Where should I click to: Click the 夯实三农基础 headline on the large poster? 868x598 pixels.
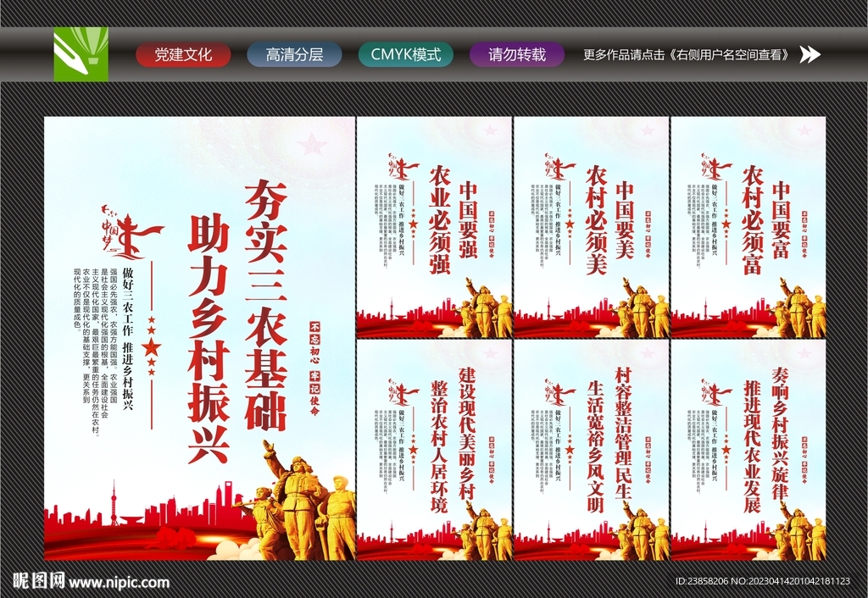tap(265, 306)
